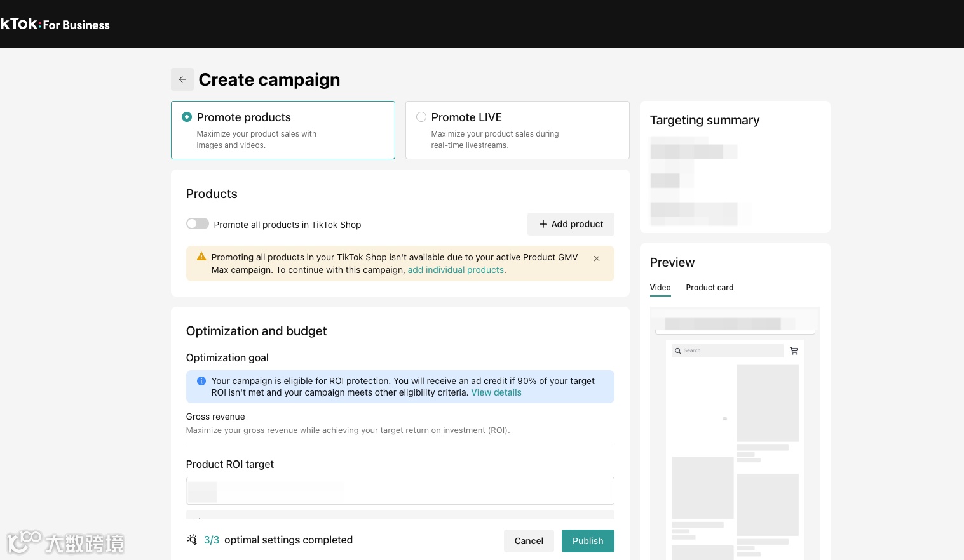Image resolution: width=964 pixels, height=560 pixels.
Task: Click the yellow warning triangle icon
Action: point(201,257)
